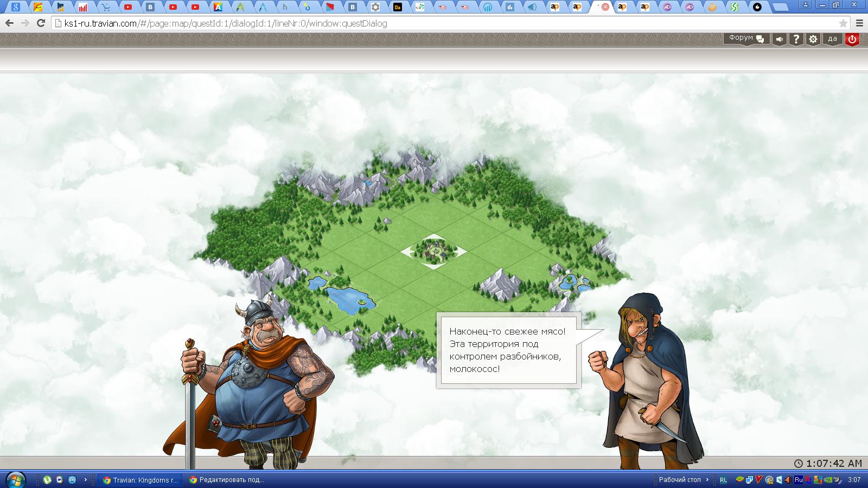Switch to the gold coin icon tab

[x=712, y=7]
